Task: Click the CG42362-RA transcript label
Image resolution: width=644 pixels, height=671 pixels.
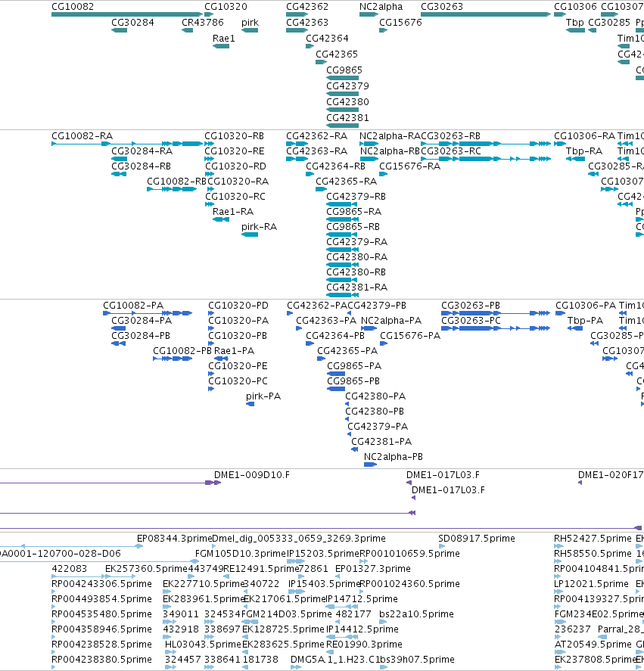Action: (x=316, y=136)
